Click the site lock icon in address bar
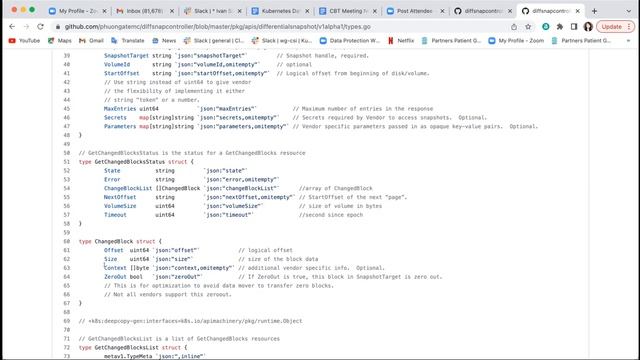 click(58, 27)
